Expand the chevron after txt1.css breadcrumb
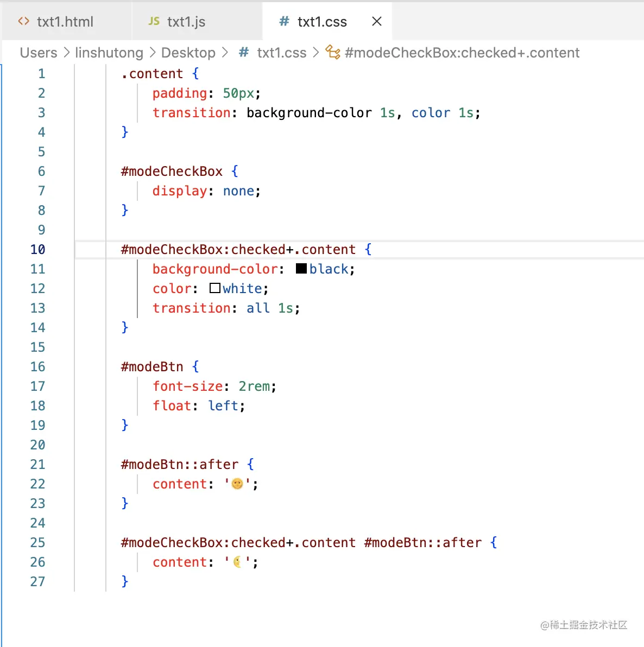644x647 pixels. [x=316, y=53]
